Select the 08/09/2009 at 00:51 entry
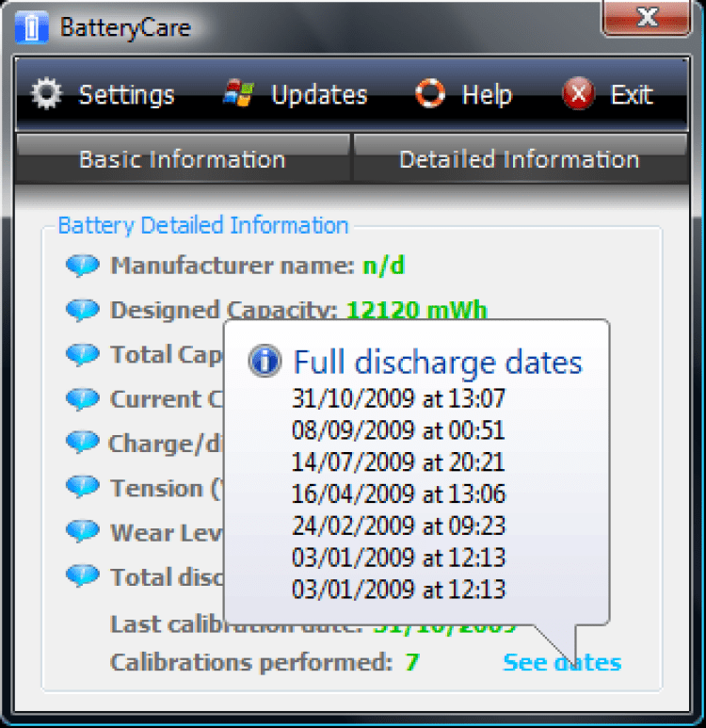Screen dimensions: 706x728 click(398, 430)
